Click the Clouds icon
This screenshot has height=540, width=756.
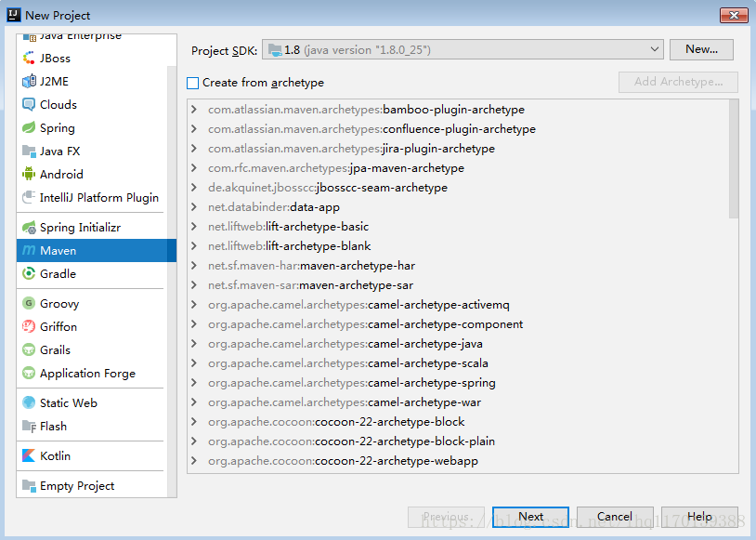(x=29, y=104)
